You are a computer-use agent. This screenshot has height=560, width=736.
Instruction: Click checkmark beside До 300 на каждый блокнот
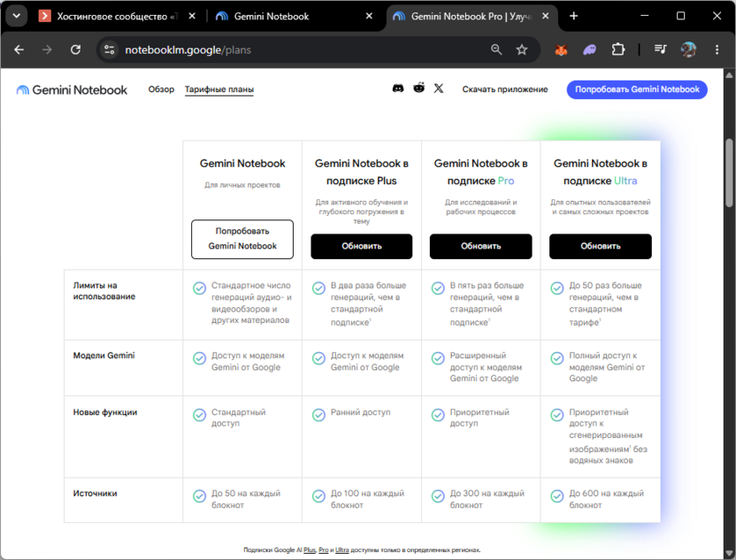pyautogui.click(x=438, y=496)
